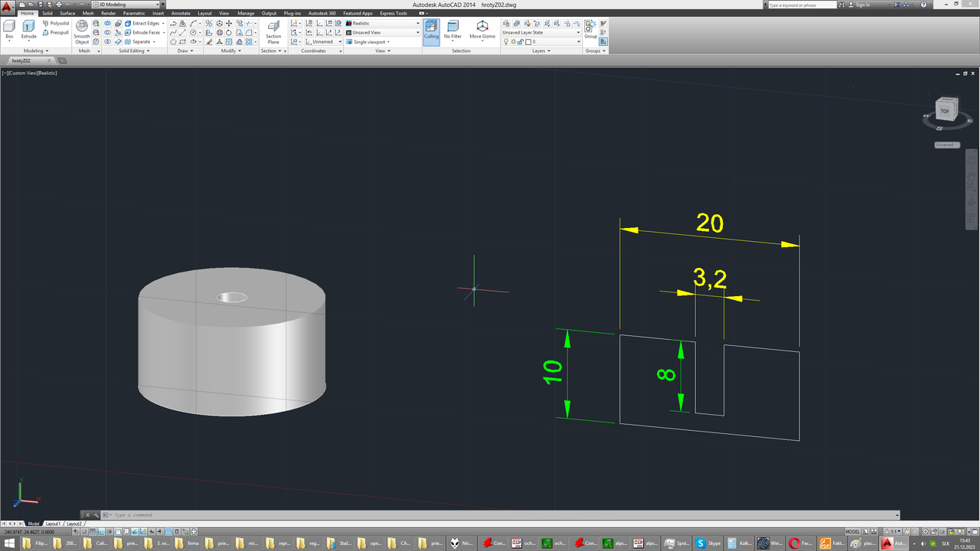The height and width of the screenshot is (551, 980).
Task: Open the Unsaved View dropdown
Action: pos(382,32)
